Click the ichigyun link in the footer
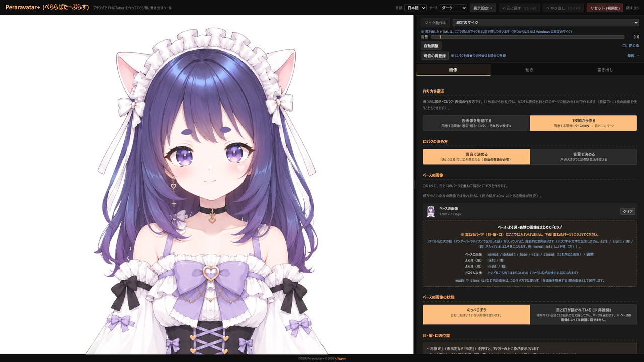This screenshot has height=362, width=644. [x=341, y=358]
